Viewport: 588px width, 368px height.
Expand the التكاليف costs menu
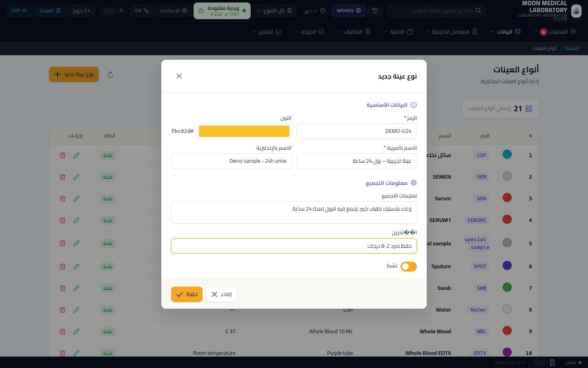(354, 31)
